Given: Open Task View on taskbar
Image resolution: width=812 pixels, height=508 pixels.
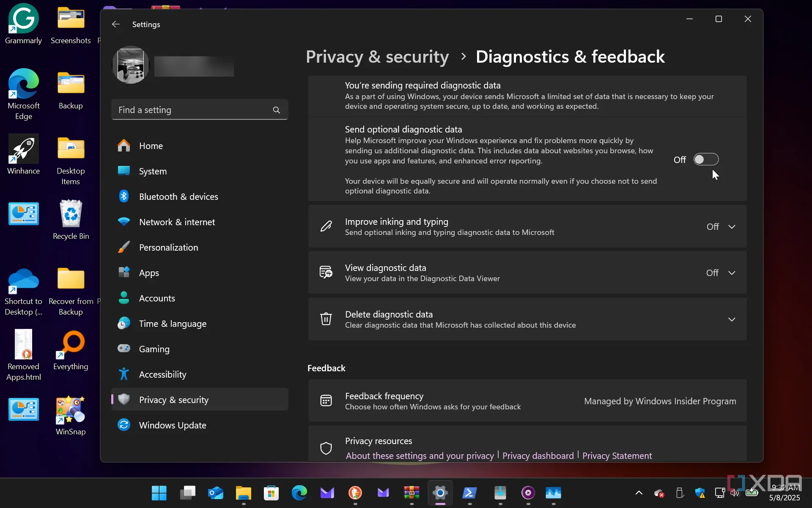Looking at the screenshot, I should tap(187, 493).
